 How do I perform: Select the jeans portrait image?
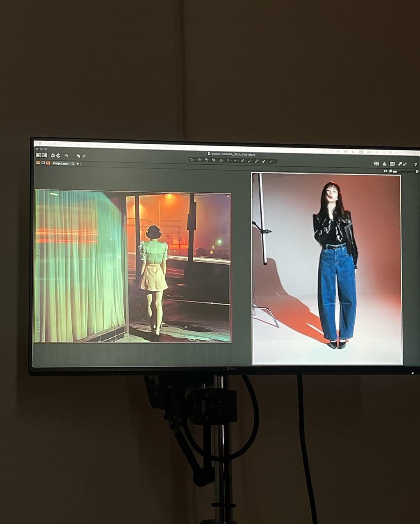tap(326, 269)
